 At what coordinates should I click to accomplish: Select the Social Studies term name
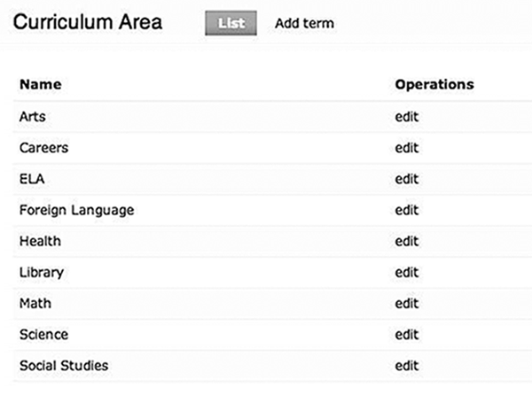[64, 365]
